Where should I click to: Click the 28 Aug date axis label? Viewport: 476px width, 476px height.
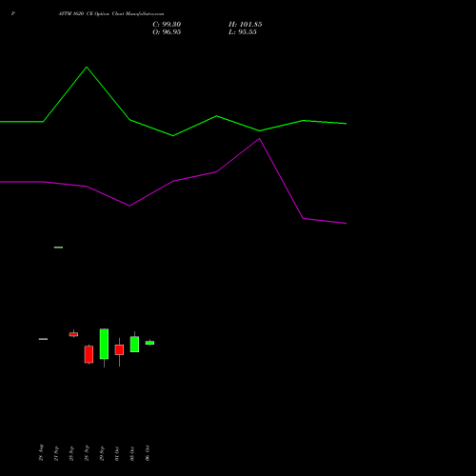41,452
